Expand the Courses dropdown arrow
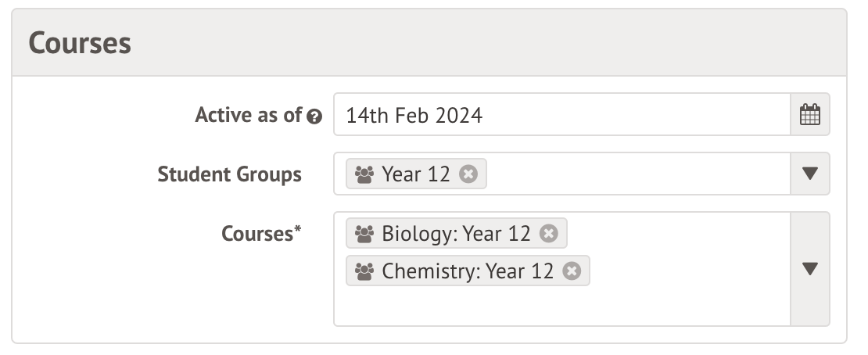The width and height of the screenshot is (868, 355). tap(810, 269)
